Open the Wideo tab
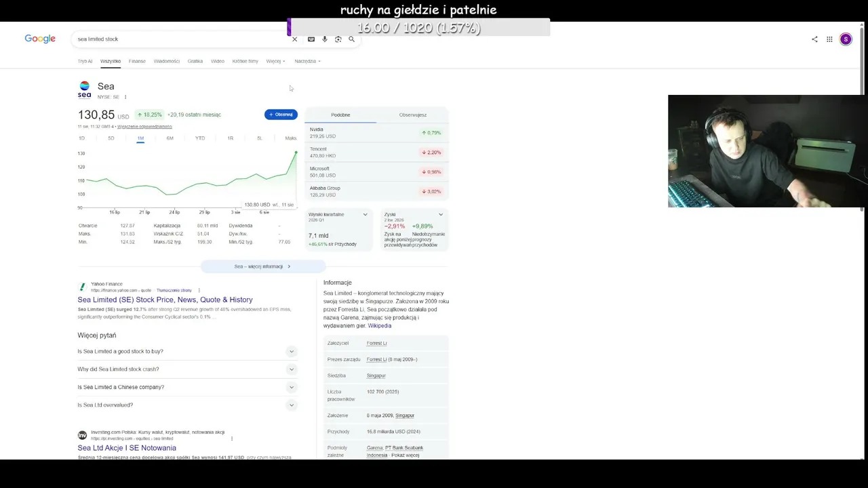 tap(218, 61)
